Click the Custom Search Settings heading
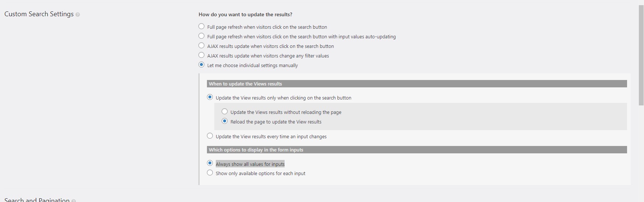 [39, 14]
